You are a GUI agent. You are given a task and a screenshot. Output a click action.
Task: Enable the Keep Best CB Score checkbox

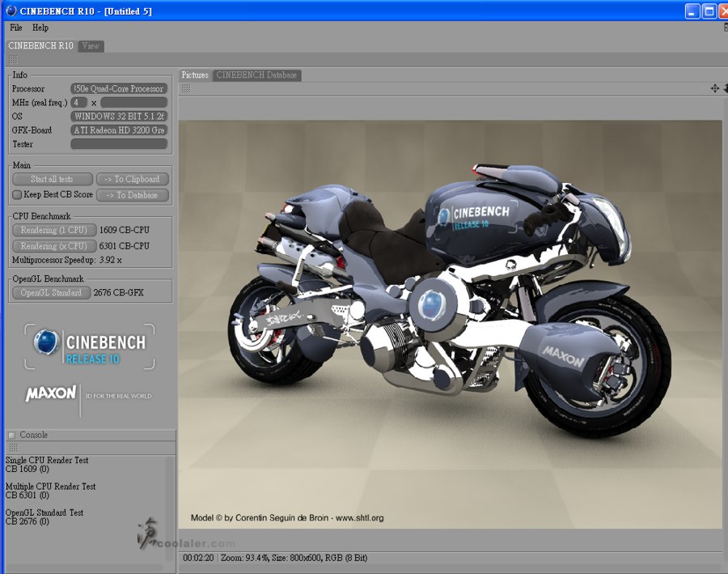17,195
